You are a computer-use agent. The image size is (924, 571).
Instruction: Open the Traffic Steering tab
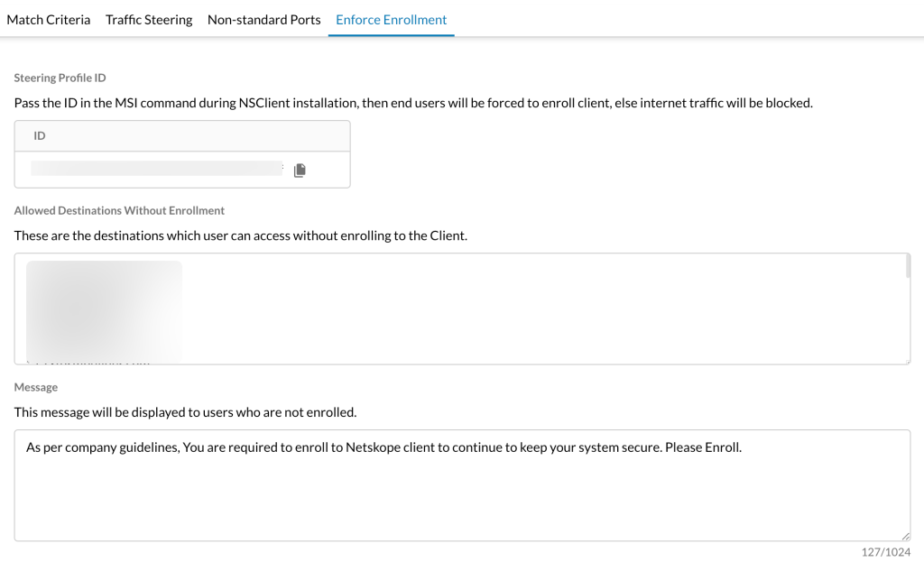tap(149, 20)
